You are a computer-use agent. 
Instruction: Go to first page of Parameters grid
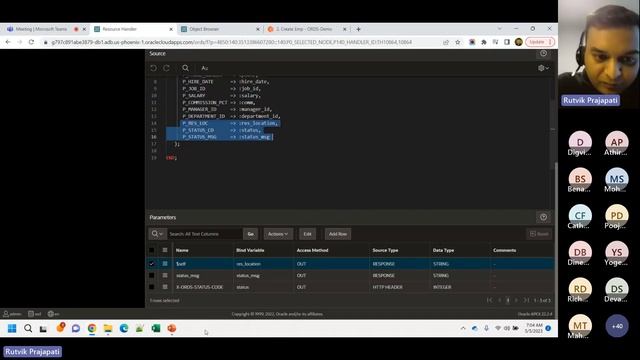(489, 300)
